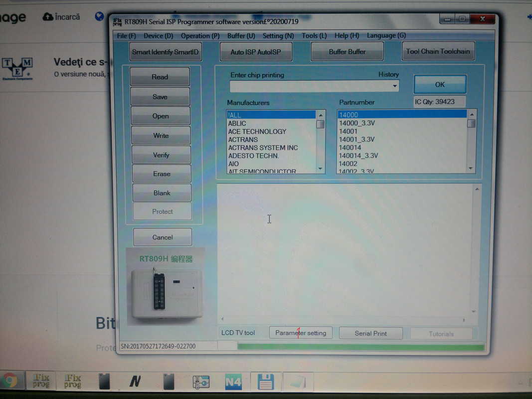This screenshot has width=532, height=399.
Task: Focus the Enter chip printing field
Action: pyautogui.click(x=310, y=86)
